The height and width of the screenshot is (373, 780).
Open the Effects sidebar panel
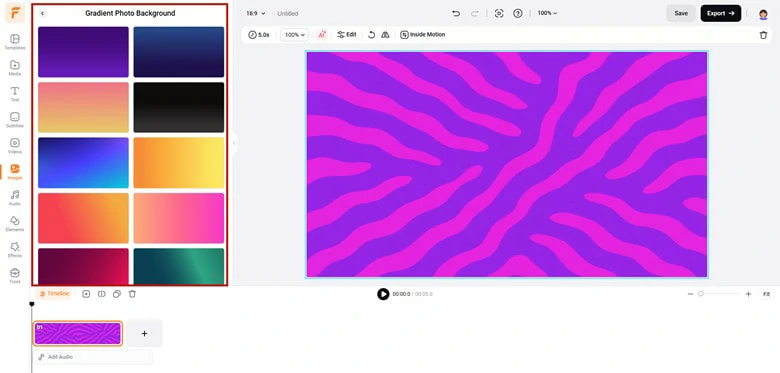point(15,249)
